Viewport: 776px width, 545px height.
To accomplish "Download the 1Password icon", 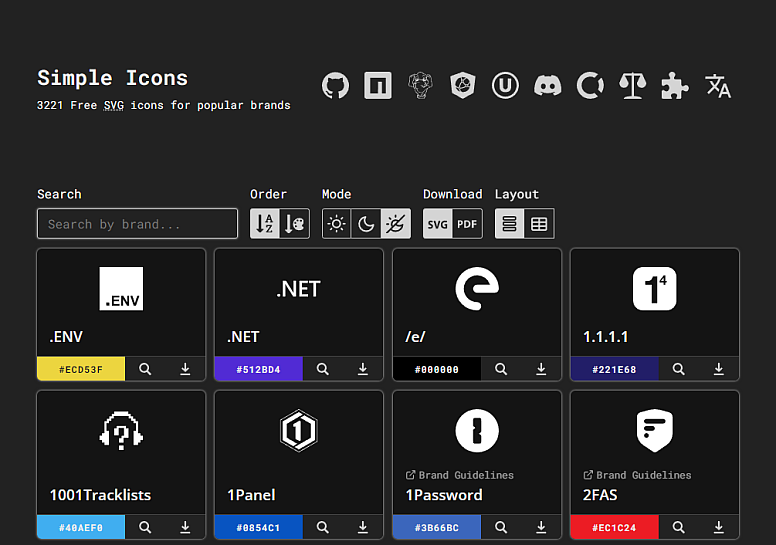I will [x=541, y=527].
